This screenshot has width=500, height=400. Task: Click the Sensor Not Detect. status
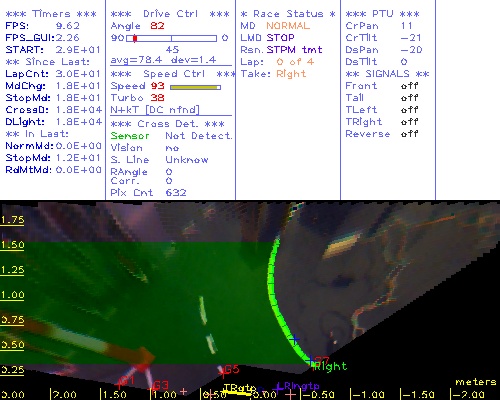171,136
